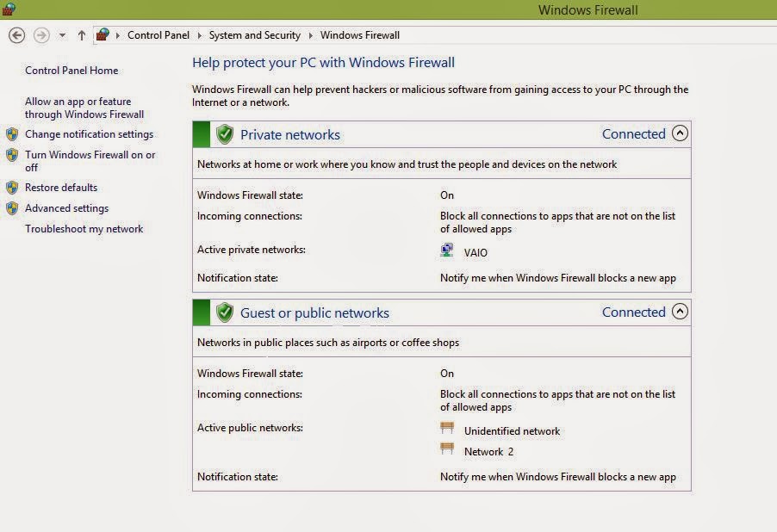The image size is (777, 532).
Task: Click the Windows Firewall title bar icon
Action: 9,9
